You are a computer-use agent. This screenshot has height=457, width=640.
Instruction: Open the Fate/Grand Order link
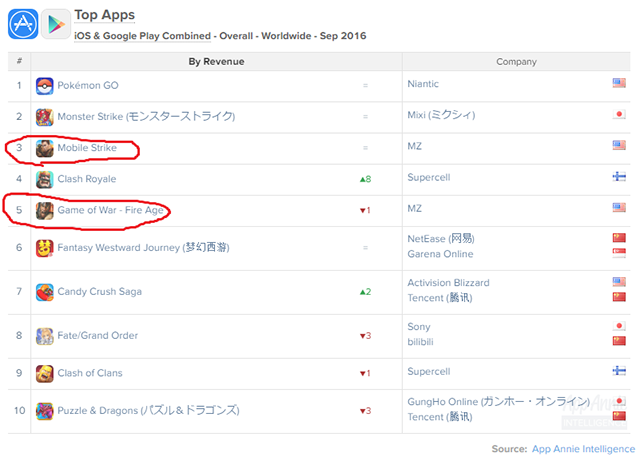[x=98, y=335]
